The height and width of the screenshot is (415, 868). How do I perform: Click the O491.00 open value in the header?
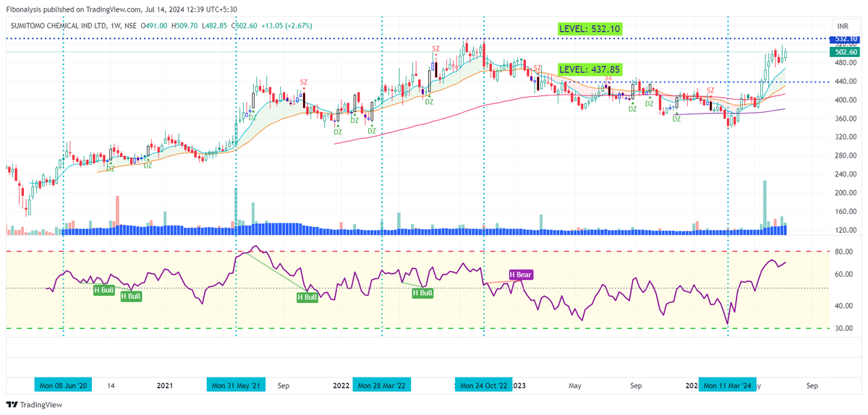click(x=153, y=26)
